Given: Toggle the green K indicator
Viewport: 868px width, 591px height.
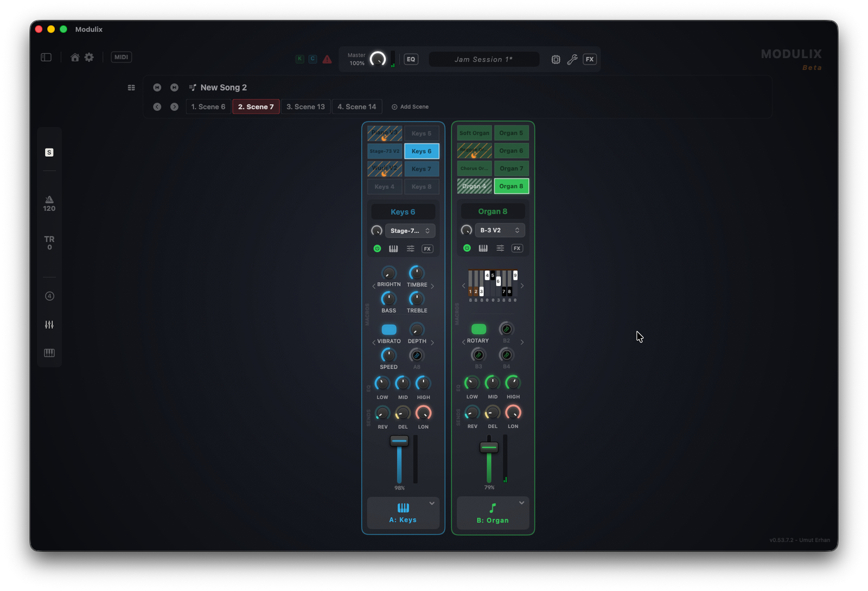Looking at the screenshot, I should click(x=300, y=59).
